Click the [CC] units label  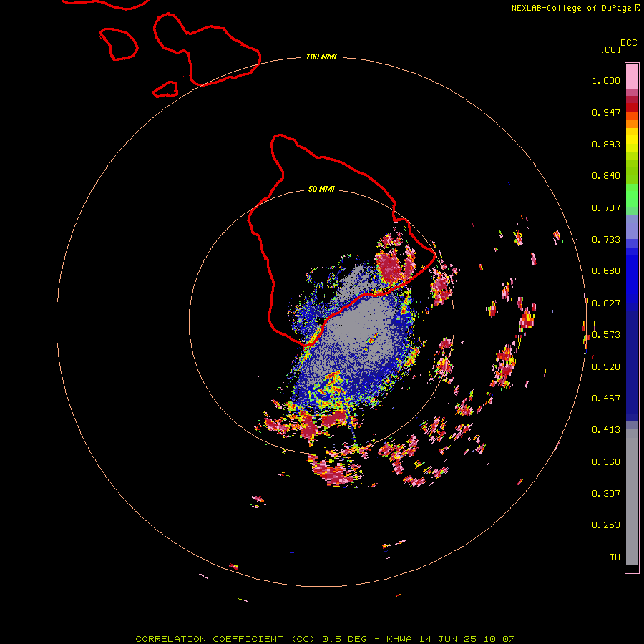pos(610,49)
